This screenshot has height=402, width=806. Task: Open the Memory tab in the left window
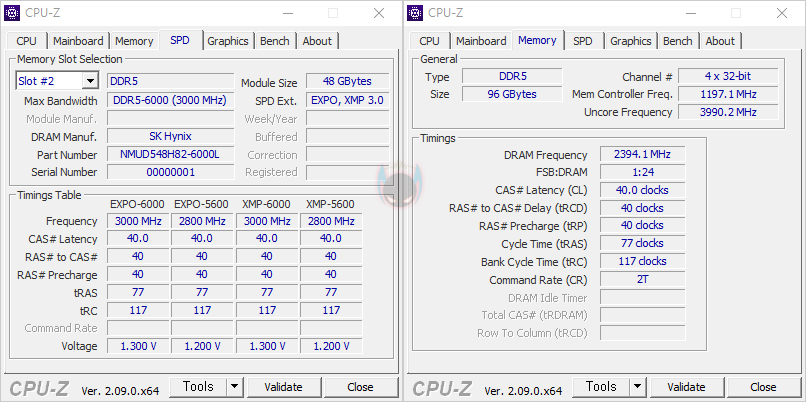click(134, 41)
